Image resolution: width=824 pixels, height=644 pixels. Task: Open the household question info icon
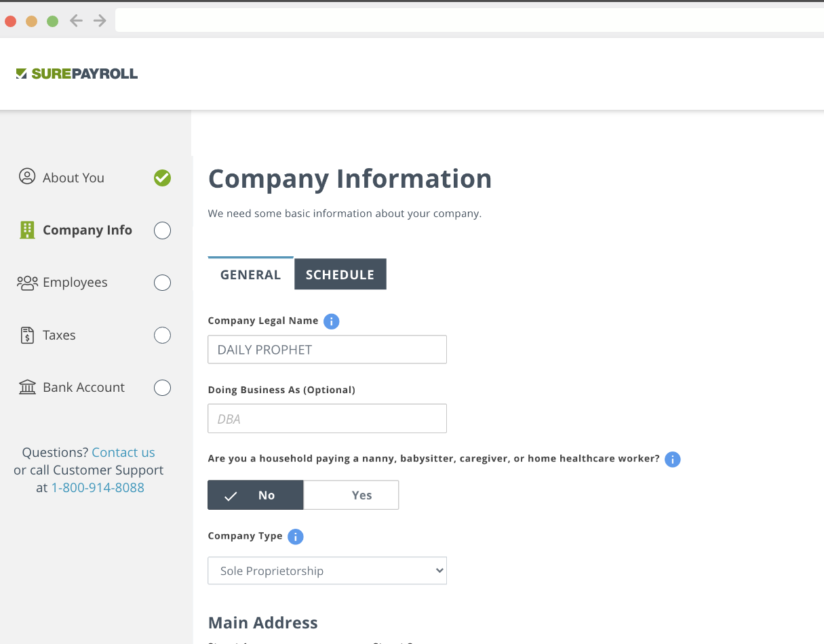pyautogui.click(x=672, y=460)
